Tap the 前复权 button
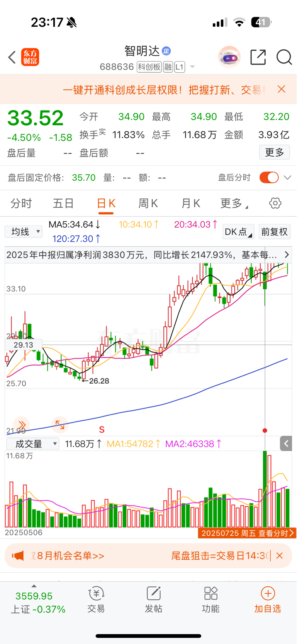 [x=275, y=232]
